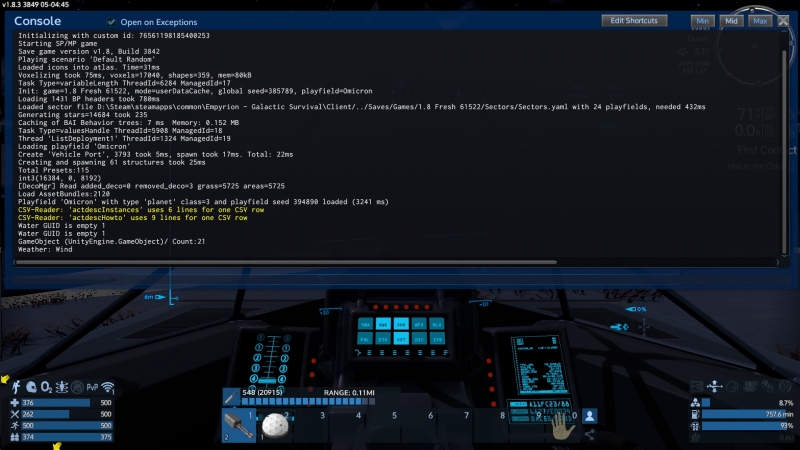
Task: Click the fuel bar showing 757.6 min
Action: point(748,414)
